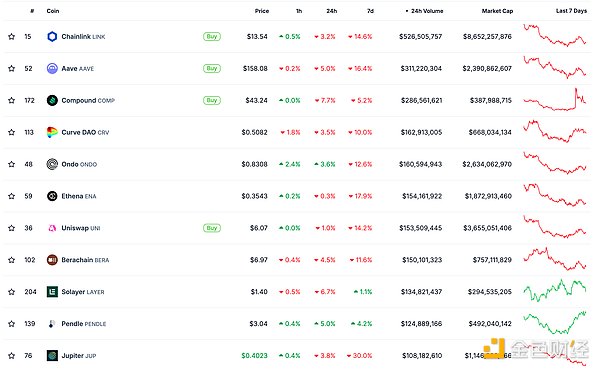
Task: Sort by the Market Cap column header
Action: [497, 11]
